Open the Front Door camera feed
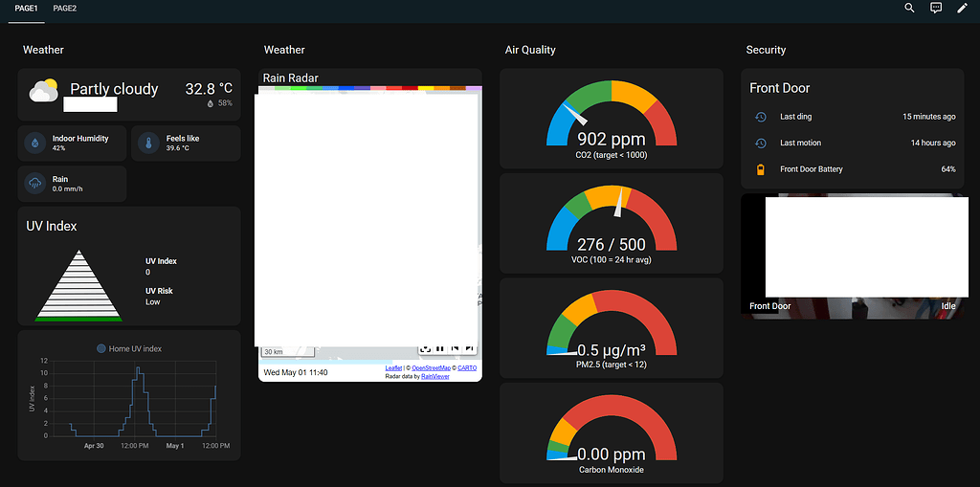 click(x=853, y=256)
